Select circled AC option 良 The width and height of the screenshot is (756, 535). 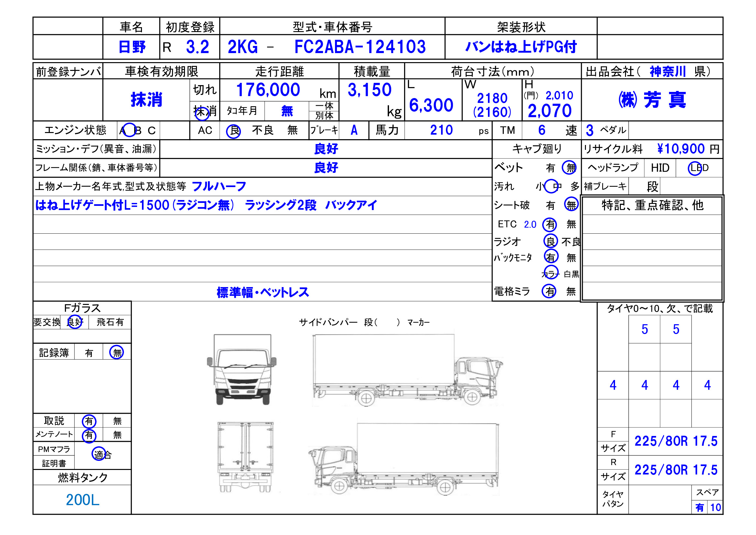233,131
